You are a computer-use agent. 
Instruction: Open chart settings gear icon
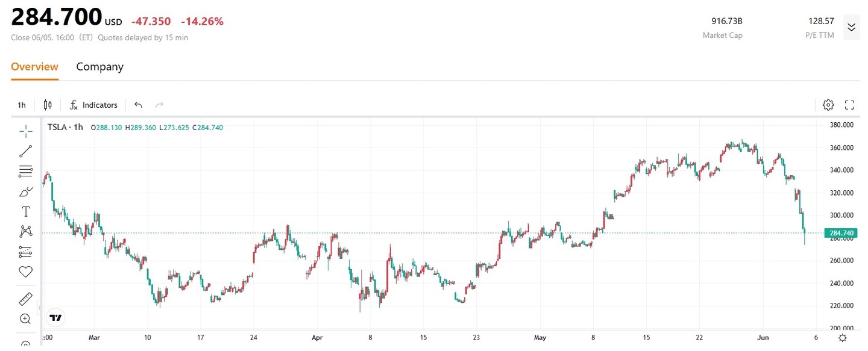coord(828,105)
